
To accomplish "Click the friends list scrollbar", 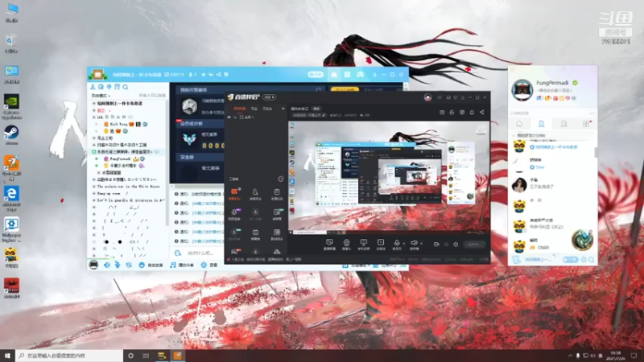I will point(596,152).
